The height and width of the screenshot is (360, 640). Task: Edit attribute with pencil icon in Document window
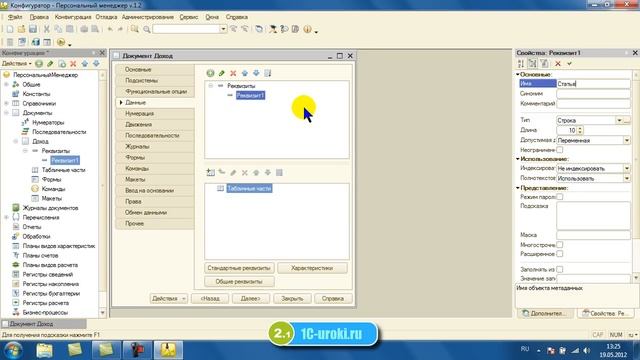[222, 73]
